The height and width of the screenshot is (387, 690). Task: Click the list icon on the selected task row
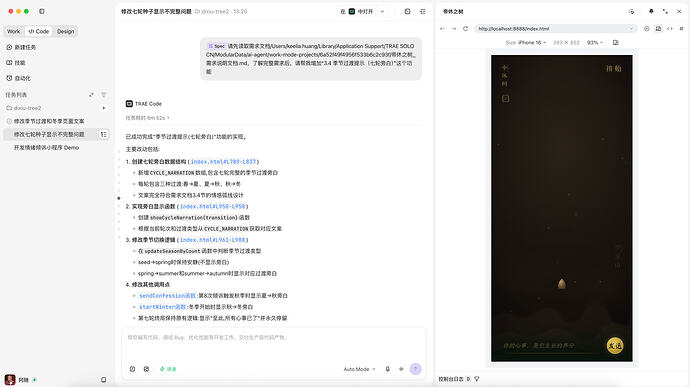(x=104, y=134)
